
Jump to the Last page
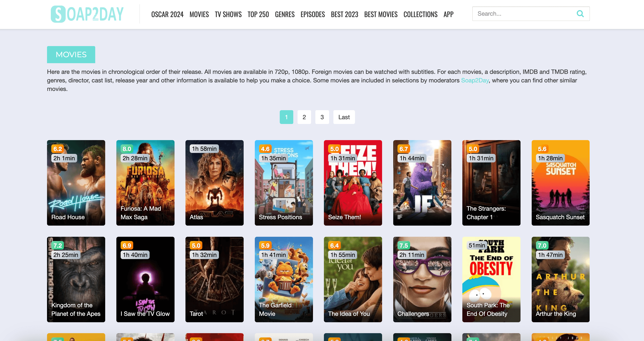point(344,117)
